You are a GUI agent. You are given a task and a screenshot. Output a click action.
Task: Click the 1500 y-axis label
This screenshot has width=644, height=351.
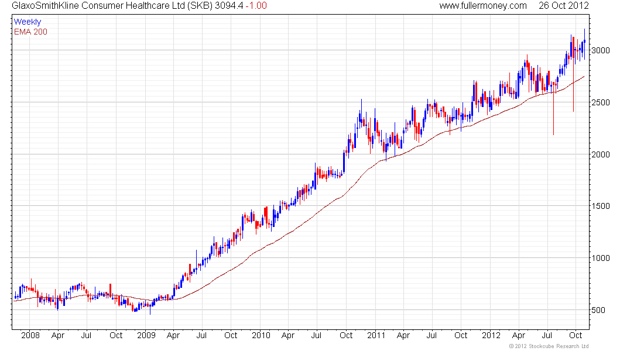tap(601, 206)
